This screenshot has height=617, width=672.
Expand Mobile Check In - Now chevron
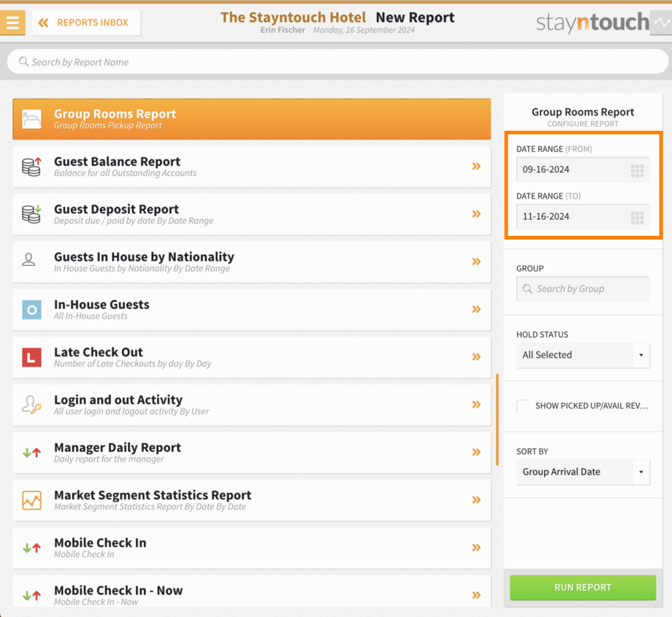click(476, 594)
